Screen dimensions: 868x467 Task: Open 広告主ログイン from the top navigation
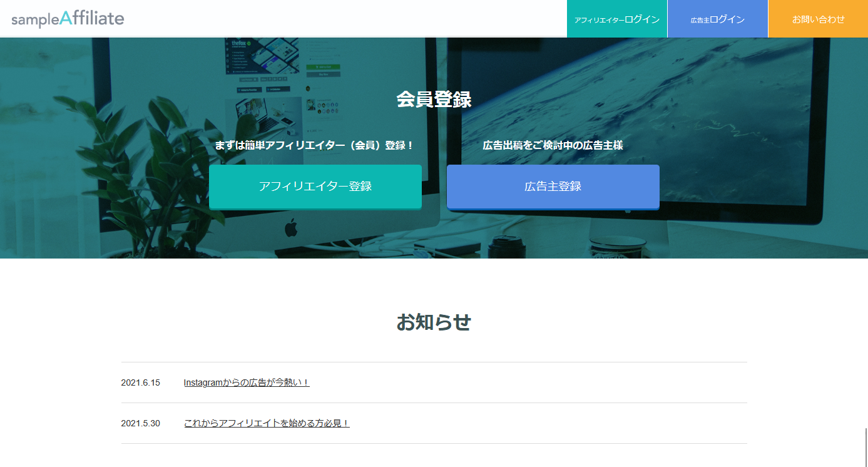[717, 19]
